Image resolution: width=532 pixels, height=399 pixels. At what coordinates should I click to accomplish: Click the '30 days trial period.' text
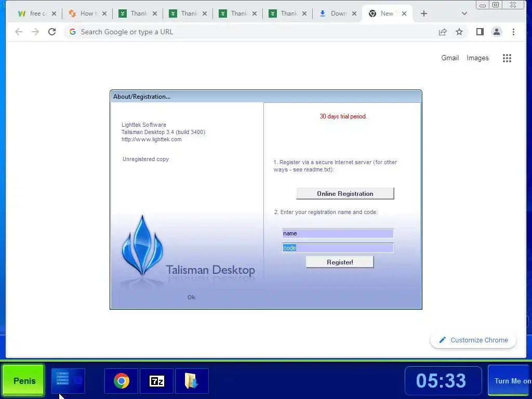(343, 116)
